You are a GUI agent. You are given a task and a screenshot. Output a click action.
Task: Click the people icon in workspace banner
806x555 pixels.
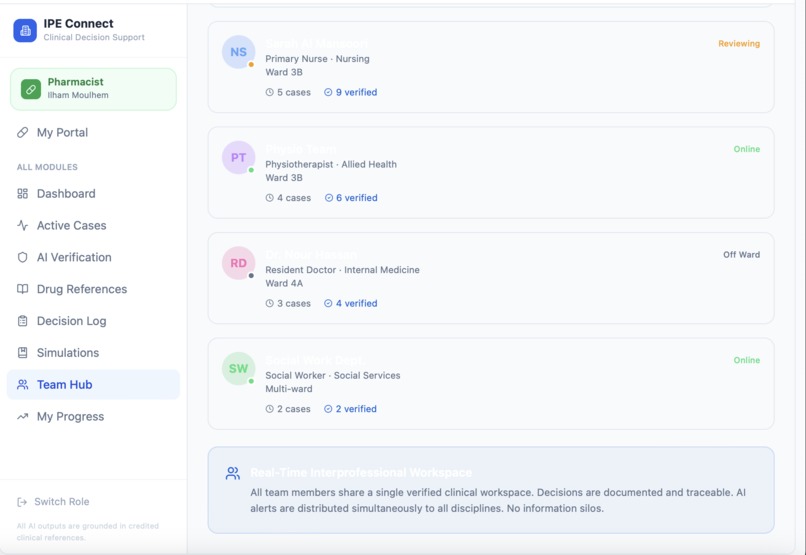(x=233, y=473)
